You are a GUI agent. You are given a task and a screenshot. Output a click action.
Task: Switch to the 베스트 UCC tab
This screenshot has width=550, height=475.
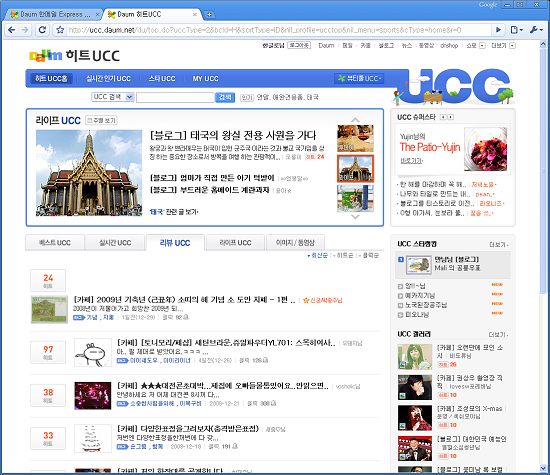pos(55,242)
